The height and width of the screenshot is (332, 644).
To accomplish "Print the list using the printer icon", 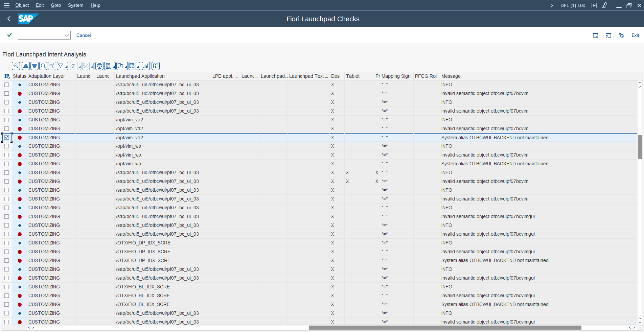I will coord(99,66).
